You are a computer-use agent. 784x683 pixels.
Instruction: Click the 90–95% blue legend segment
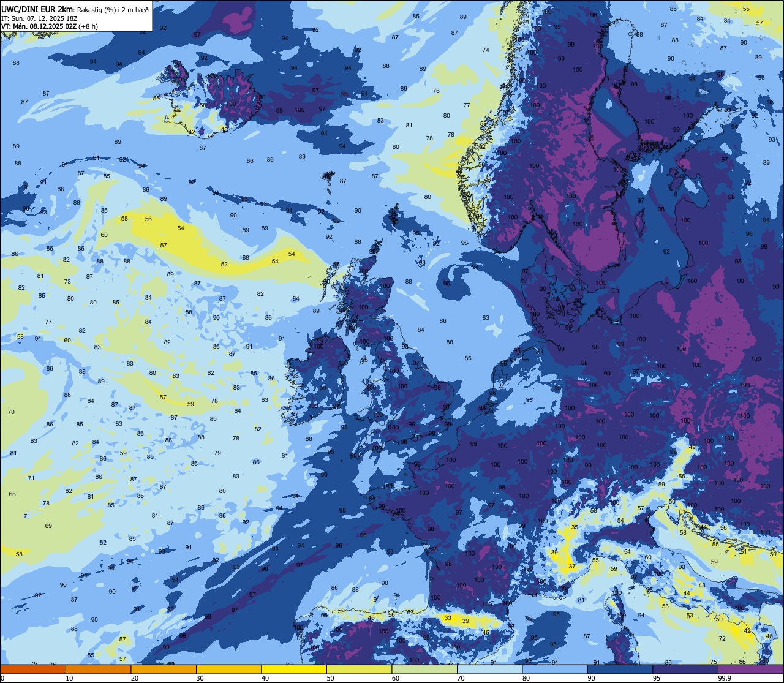620,669
